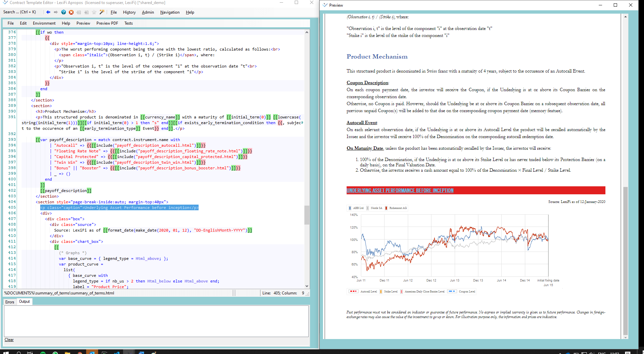This screenshot has height=354, width=644.
Task: Toggle Richemont AG series in the chart legend
Action: click(396, 208)
